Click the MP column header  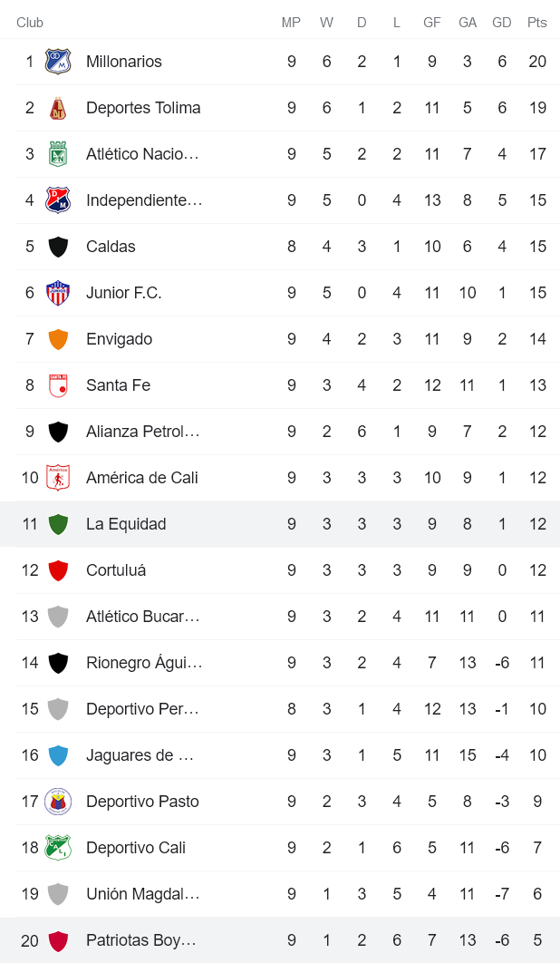(291, 23)
